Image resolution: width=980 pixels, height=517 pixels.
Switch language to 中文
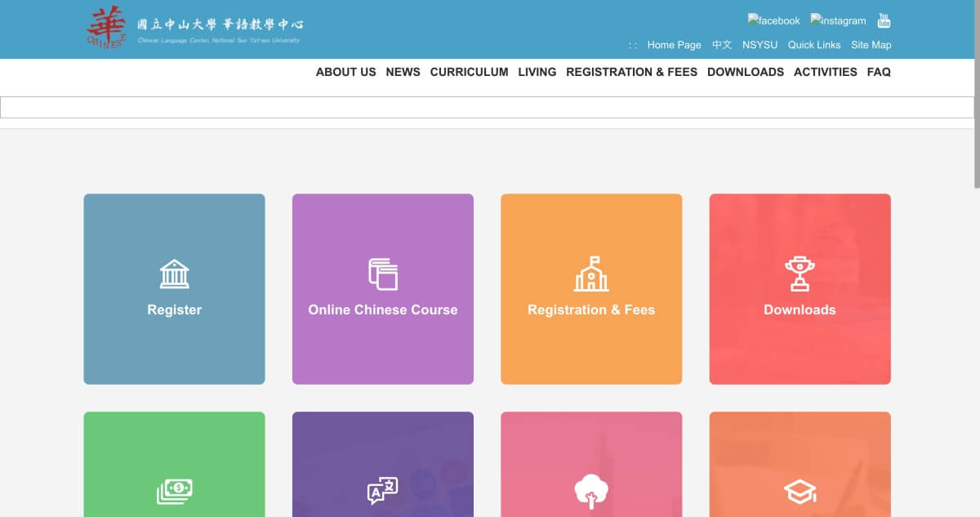point(722,45)
